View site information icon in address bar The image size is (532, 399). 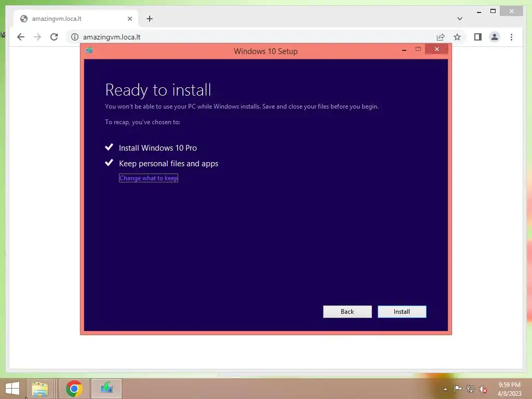click(75, 37)
